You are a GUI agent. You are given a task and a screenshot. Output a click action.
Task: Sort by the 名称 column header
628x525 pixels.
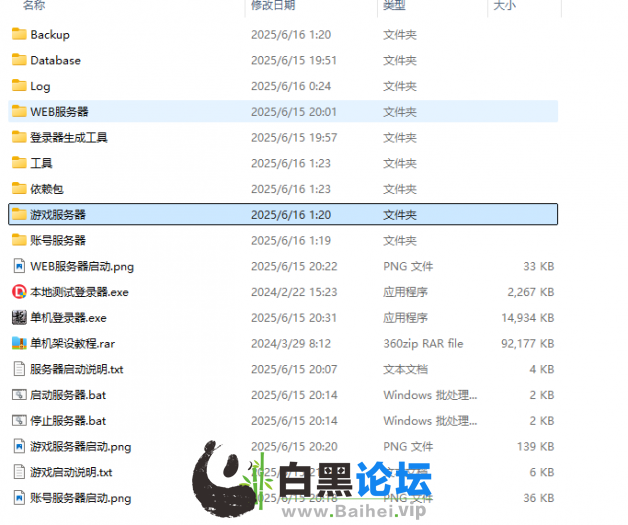point(34,5)
